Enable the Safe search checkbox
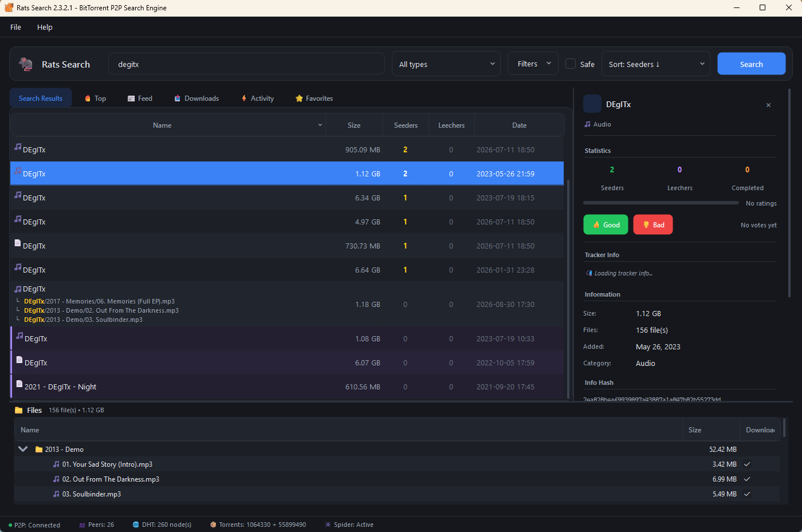Image resolution: width=802 pixels, height=532 pixels. pos(571,64)
